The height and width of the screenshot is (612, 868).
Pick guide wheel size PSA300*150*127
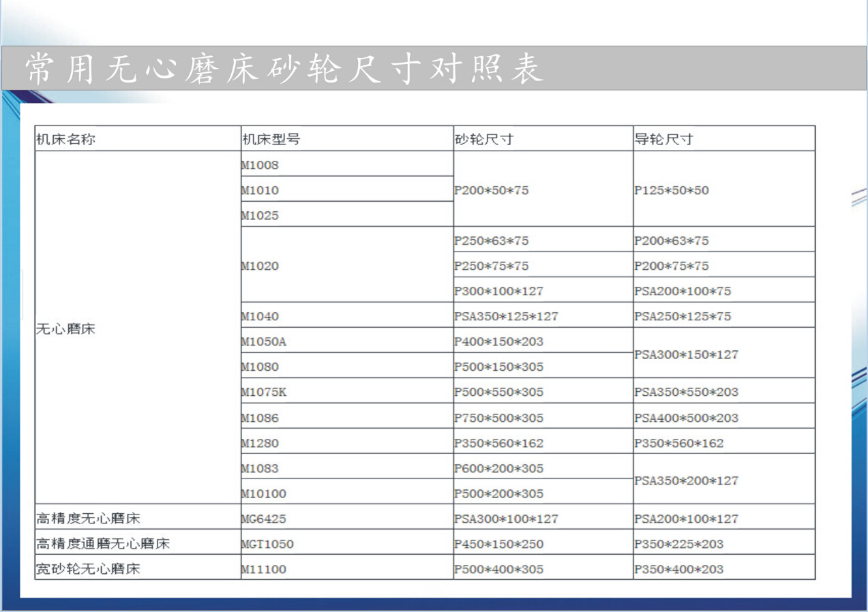pyautogui.click(x=724, y=352)
